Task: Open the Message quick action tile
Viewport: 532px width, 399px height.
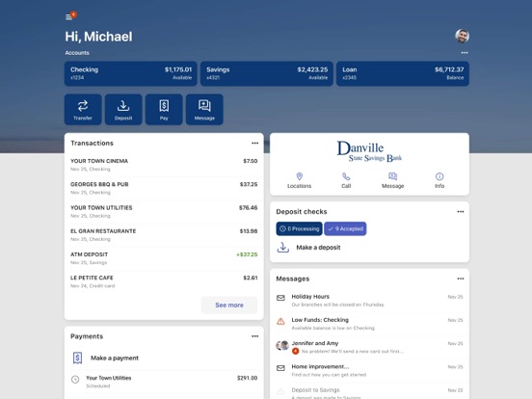Action: point(204,109)
